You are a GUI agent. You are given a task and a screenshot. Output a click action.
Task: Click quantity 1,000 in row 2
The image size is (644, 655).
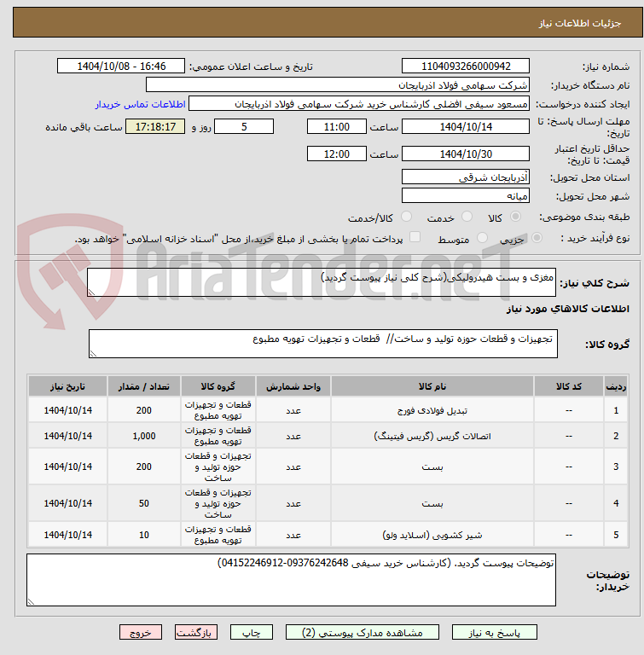pos(144,436)
